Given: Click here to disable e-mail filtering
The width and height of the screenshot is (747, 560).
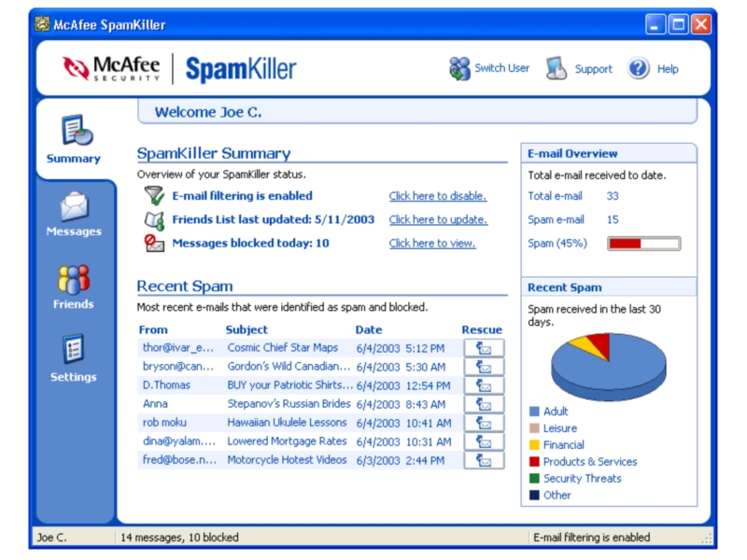Looking at the screenshot, I should point(437,196).
